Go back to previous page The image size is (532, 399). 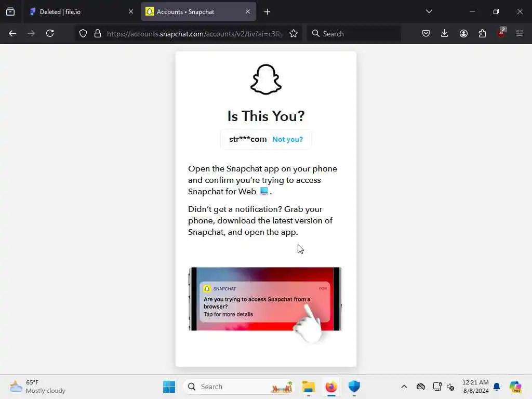[x=12, y=33]
